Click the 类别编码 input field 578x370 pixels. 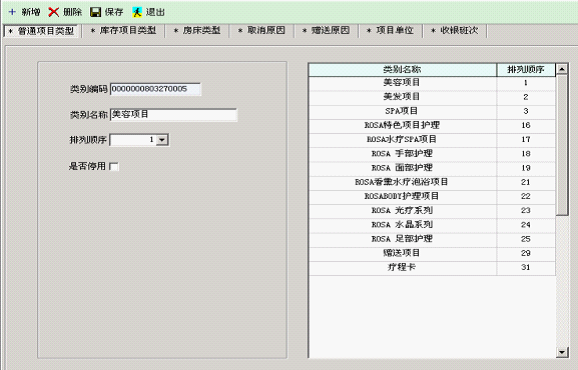[155, 89]
